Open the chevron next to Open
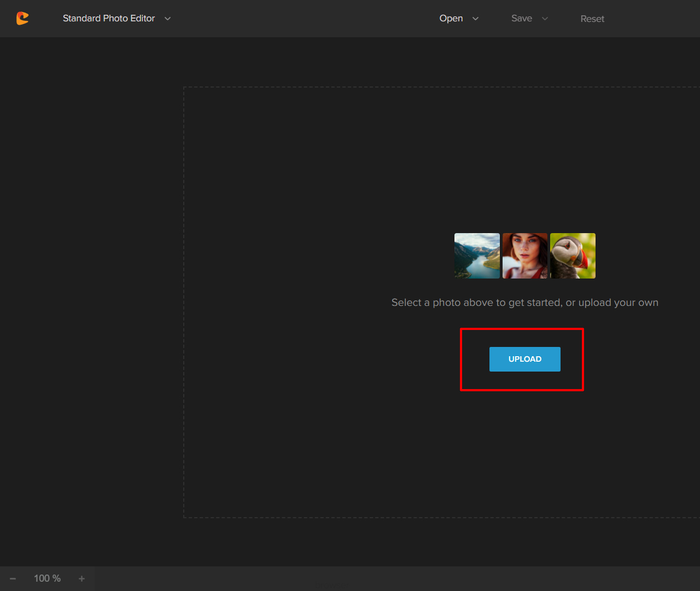Image resolution: width=700 pixels, height=591 pixels. coord(475,18)
